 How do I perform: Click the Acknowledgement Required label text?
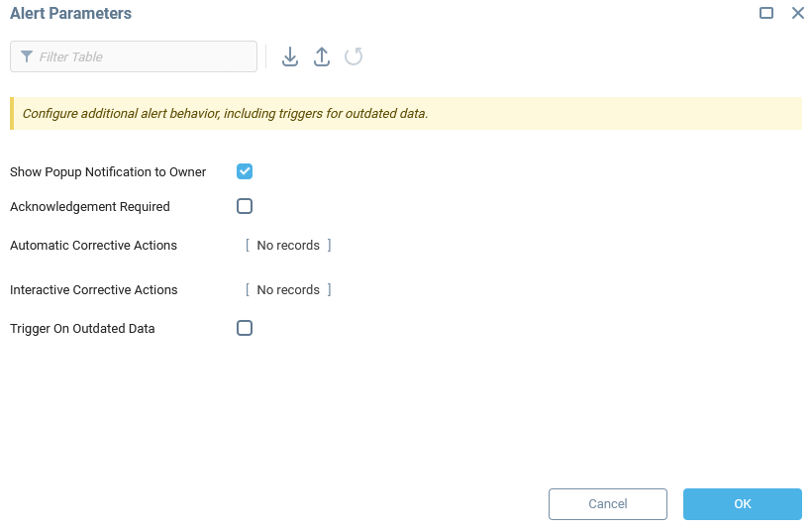[90, 207]
